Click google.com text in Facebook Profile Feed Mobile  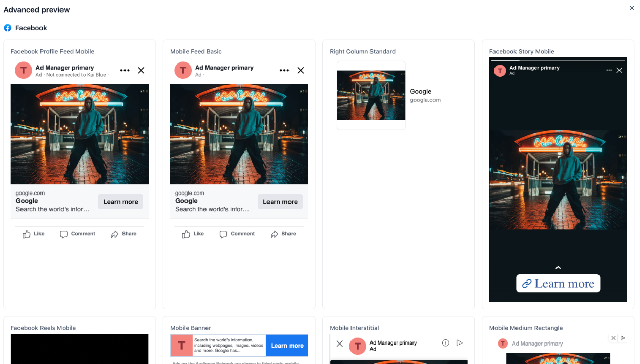click(30, 193)
